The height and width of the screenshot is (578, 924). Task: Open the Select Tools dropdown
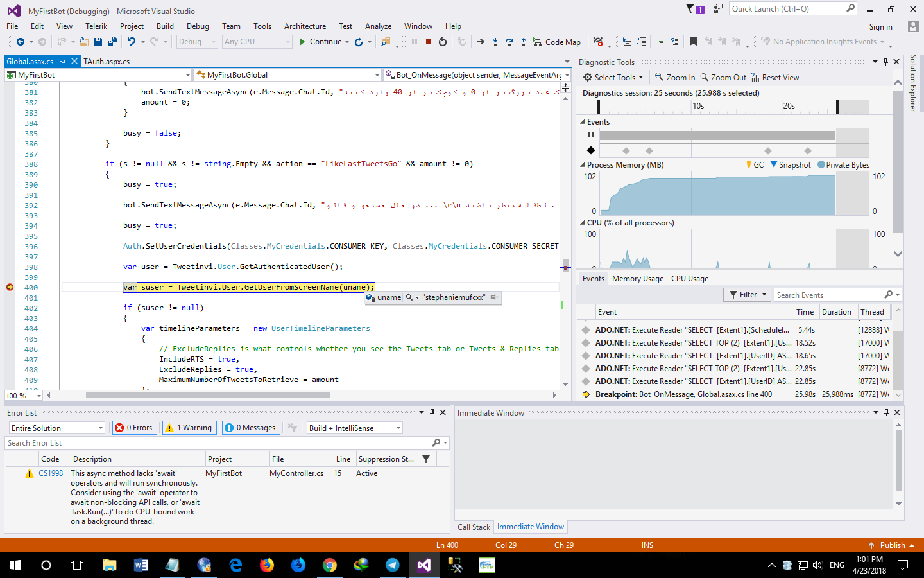tap(613, 77)
